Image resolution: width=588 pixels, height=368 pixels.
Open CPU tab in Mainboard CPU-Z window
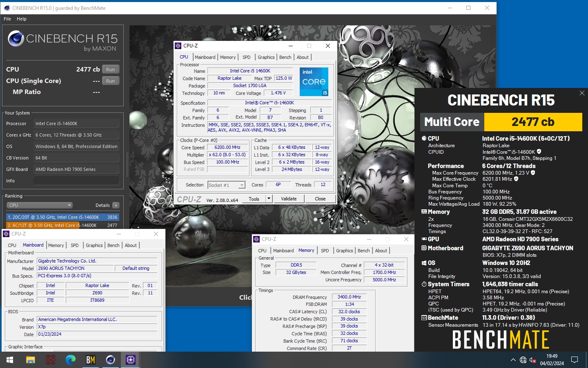click(x=12, y=245)
